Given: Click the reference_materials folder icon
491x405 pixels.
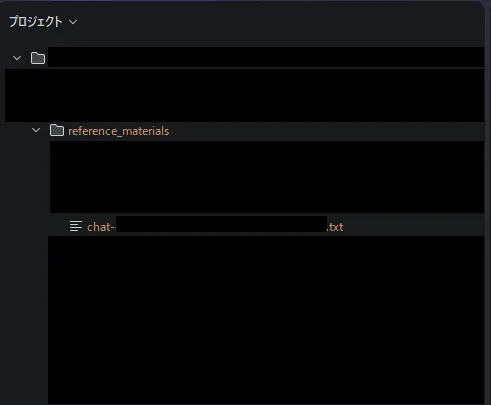Looking at the screenshot, I should pyautogui.click(x=57, y=130).
